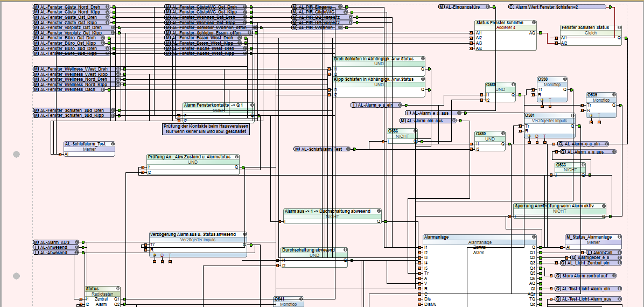The image size is (644, 307).
Task: Click the comment note Prüfung der Kontakte
Action: (x=207, y=129)
